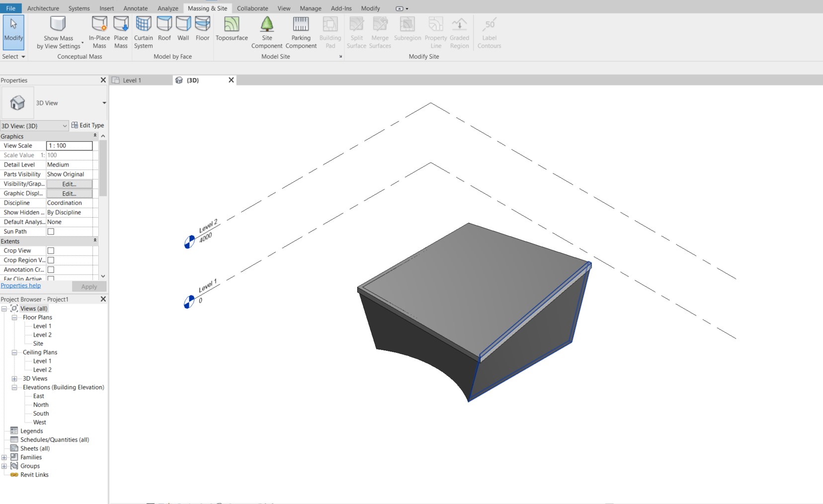
Task: Select the Graded Region tool
Action: point(458,31)
